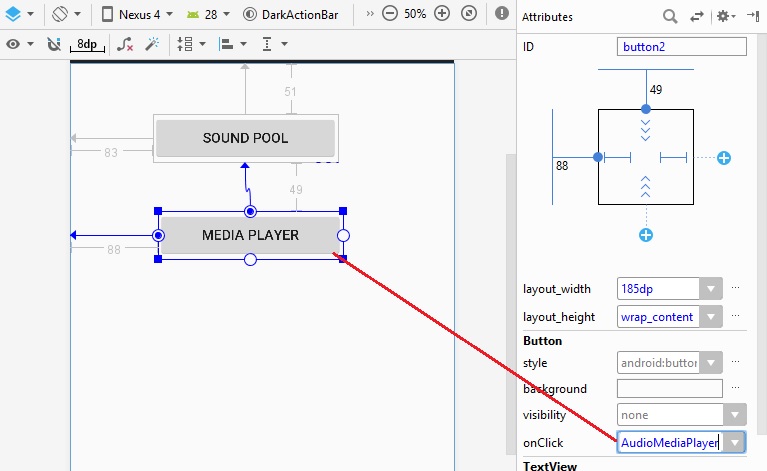Open the design surface layers selector

pos(19,15)
